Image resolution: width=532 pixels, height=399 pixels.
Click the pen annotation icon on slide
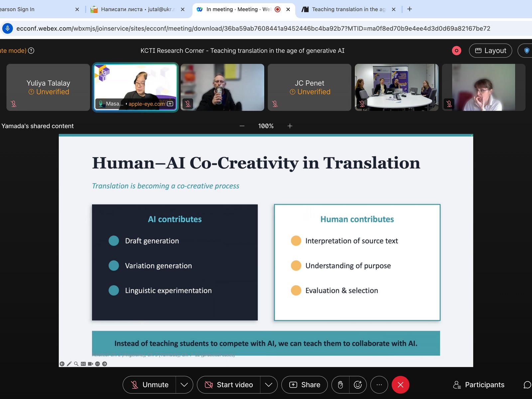(x=69, y=364)
